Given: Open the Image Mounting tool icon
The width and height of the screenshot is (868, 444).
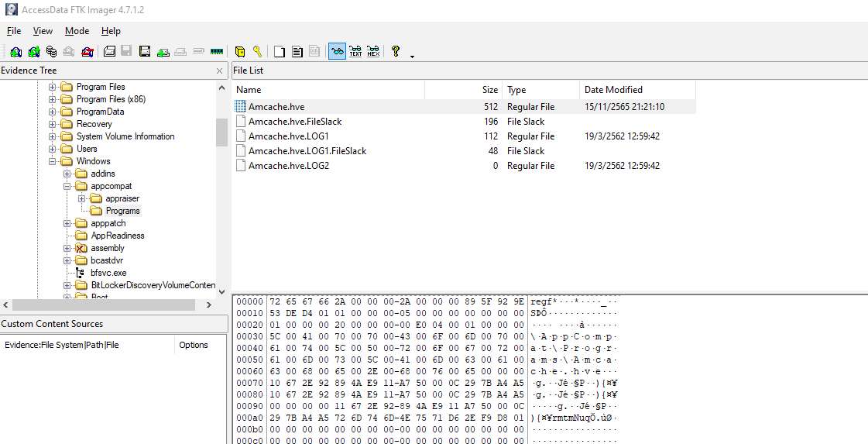Looking at the screenshot, I should (x=51, y=52).
